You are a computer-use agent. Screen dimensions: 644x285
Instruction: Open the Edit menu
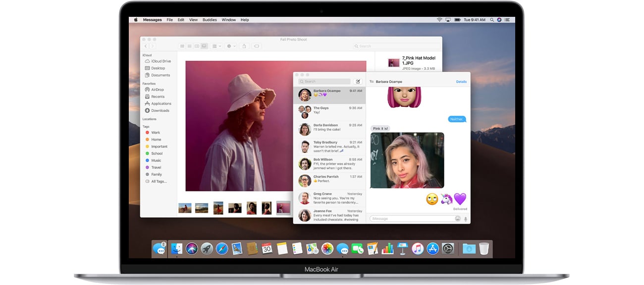pyautogui.click(x=181, y=20)
